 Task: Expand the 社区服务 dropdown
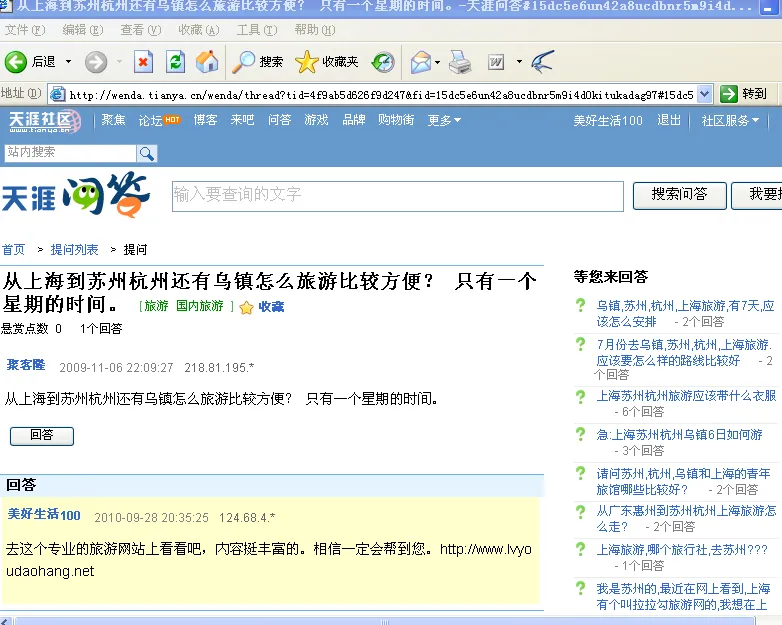pyautogui.click(x=730, y=120)
